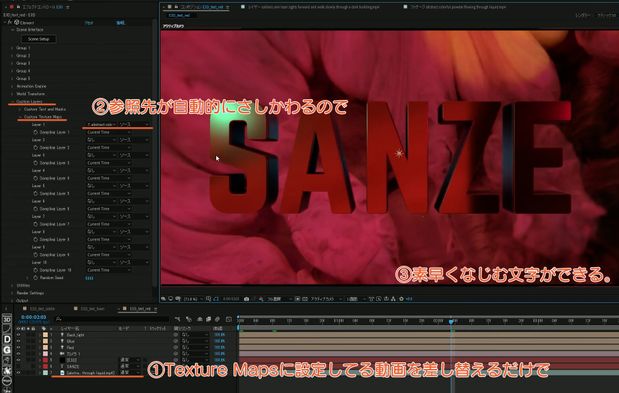This screenshot has width=619, height=393.
Task: Select the first timeline tab E3D_text_white
Action: (39, 309)
